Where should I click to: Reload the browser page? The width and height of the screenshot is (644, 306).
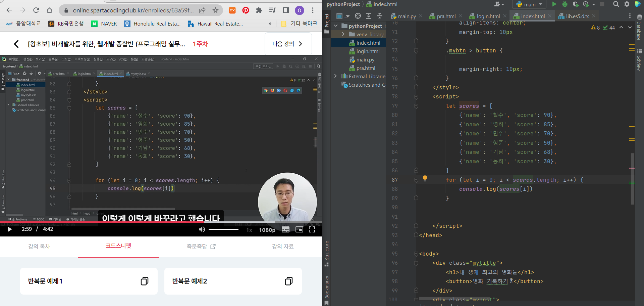[x=36, y=10]
